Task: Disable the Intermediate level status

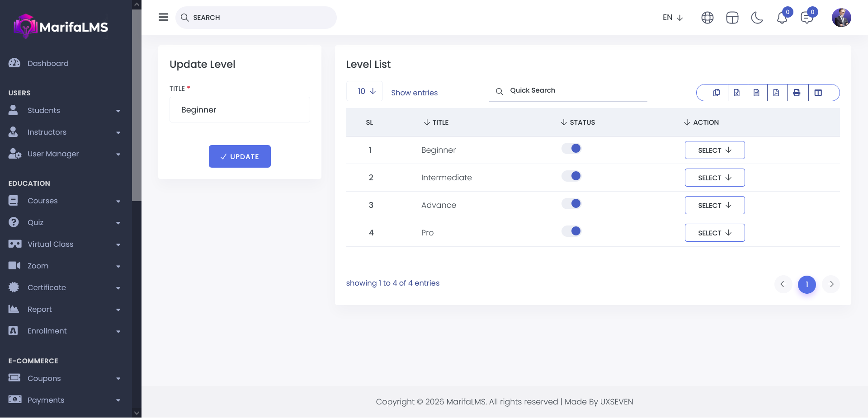Action: 571,176
